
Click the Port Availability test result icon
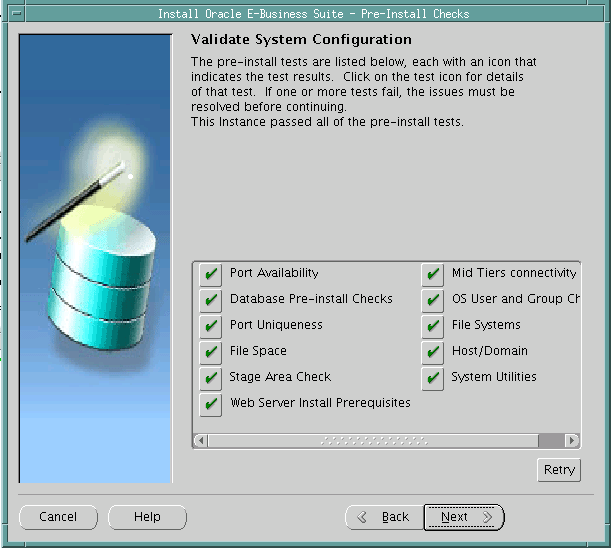(210, 274)
